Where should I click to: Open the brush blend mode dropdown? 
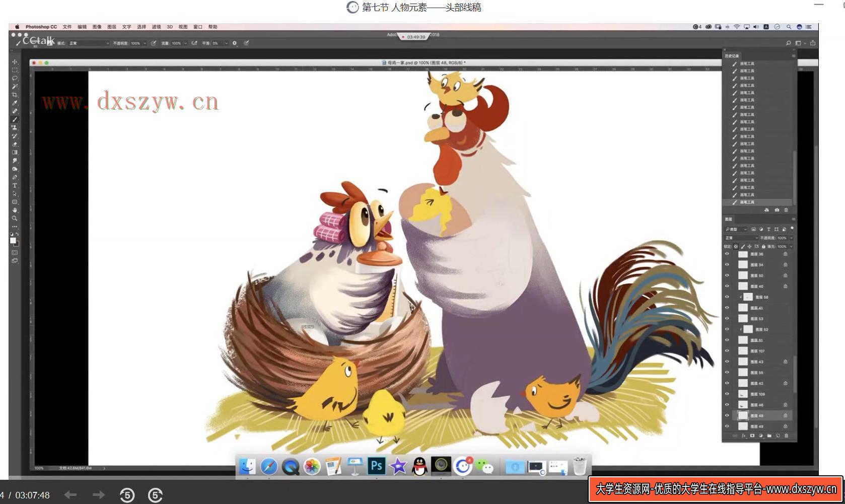pos(89,43)
